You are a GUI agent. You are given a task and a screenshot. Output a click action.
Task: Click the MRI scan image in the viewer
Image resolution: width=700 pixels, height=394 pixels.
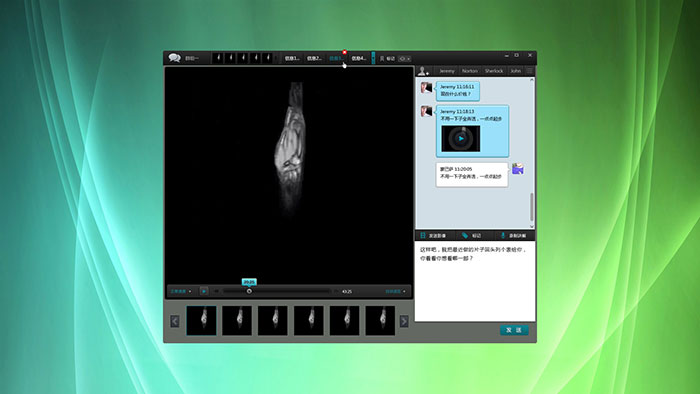click(x=290, y=148)
